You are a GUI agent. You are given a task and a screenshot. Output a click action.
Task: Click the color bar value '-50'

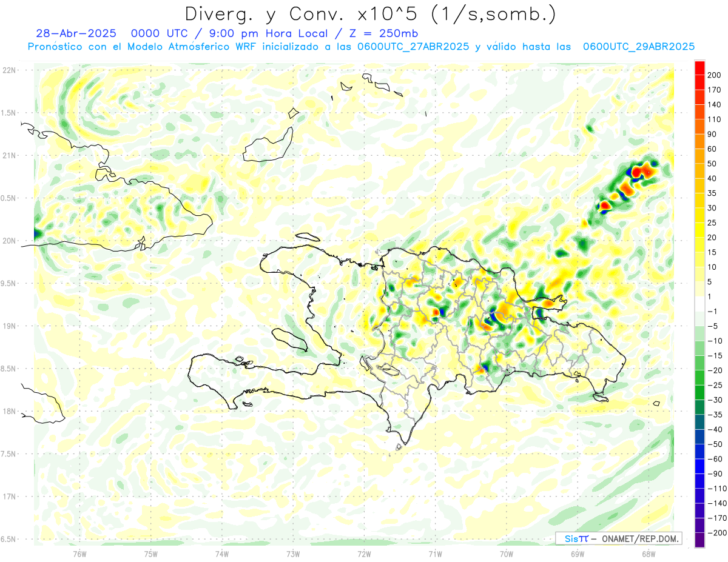tap(715, 444)
